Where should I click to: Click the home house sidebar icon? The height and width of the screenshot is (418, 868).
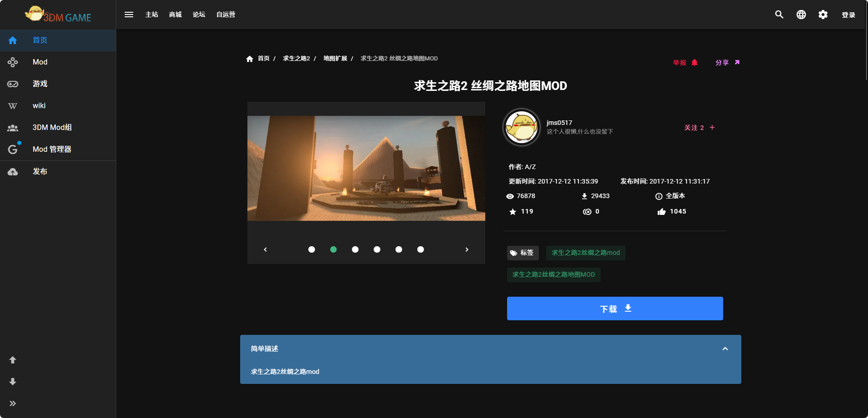13,40
